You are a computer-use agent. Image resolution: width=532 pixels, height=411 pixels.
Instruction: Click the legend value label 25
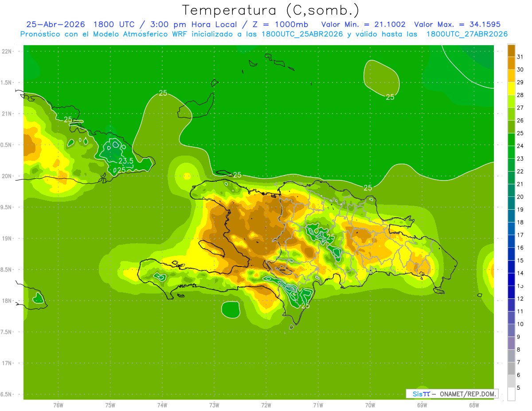coord(520,133)
